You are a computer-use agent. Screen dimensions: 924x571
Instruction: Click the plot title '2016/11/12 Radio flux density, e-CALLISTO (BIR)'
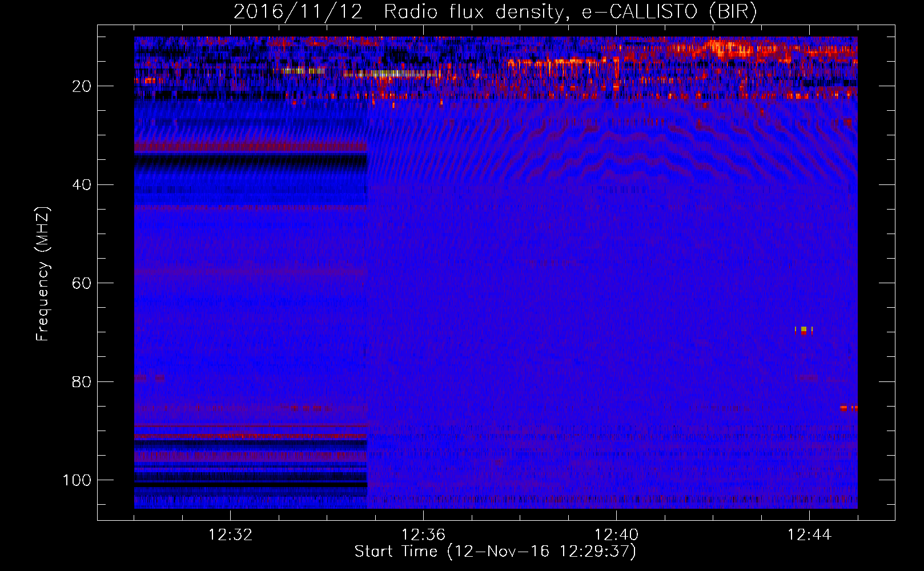pos(495,12)
